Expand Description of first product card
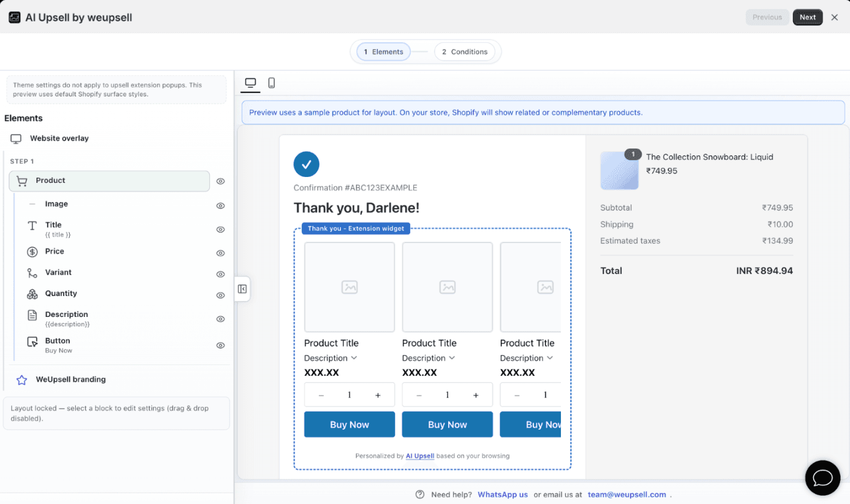The image size is (850, 504). click(x=331, y=358)
